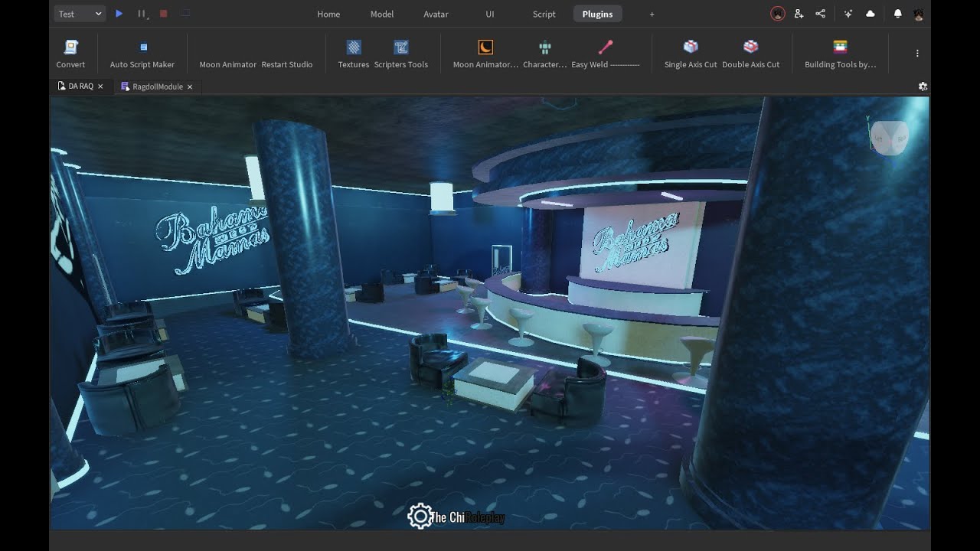Start playtest with the Play button

119,14
